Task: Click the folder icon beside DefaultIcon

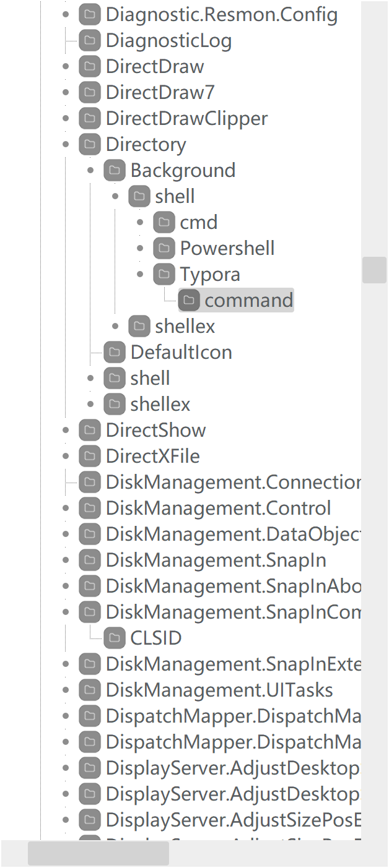Action: click(x=115, y=352)
